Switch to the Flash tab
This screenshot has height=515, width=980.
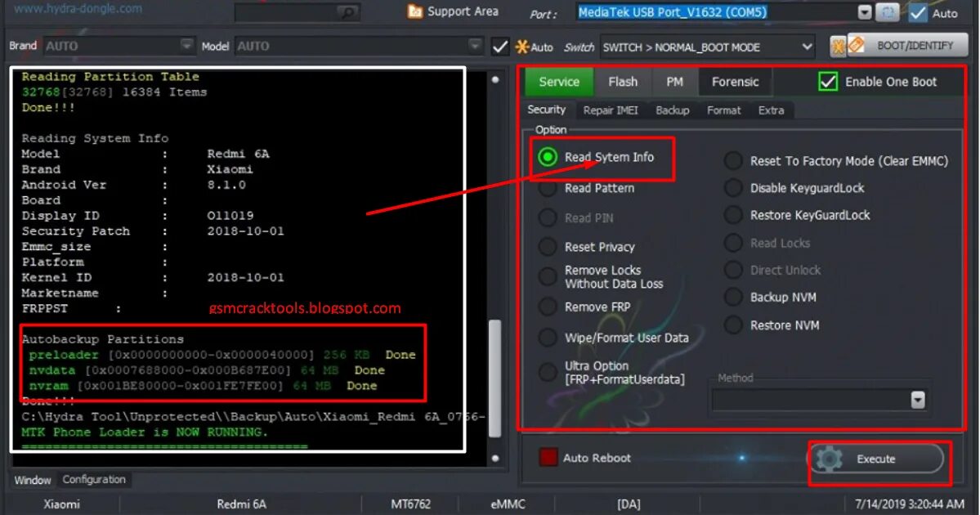pos(623,82)
